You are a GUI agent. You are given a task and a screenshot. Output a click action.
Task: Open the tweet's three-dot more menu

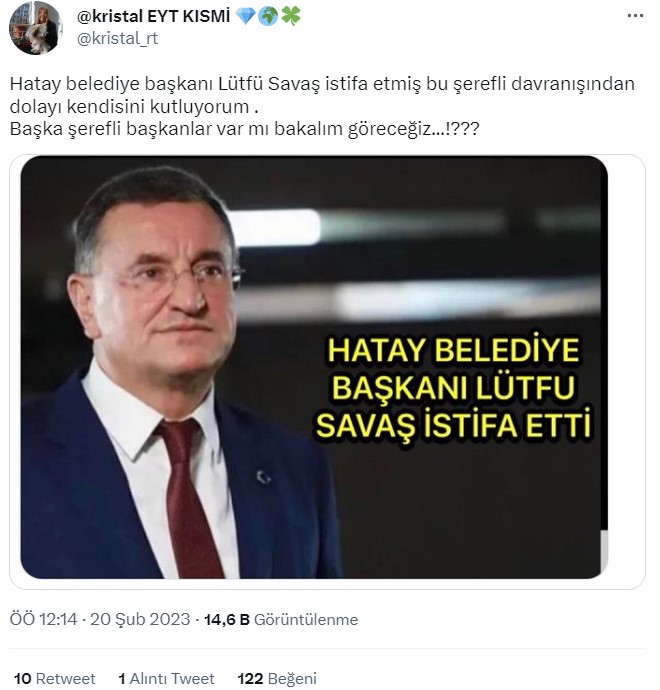click(x=635, y=16)
